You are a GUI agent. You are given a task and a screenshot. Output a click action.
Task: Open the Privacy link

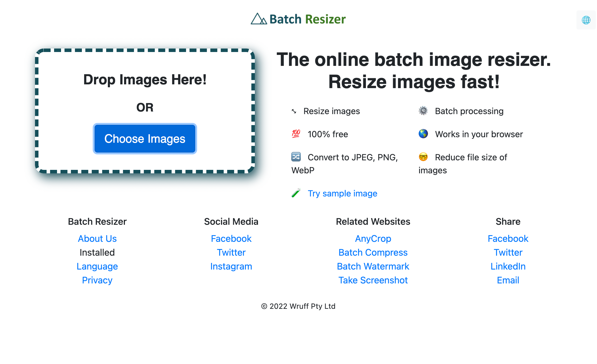click(97, 280)
